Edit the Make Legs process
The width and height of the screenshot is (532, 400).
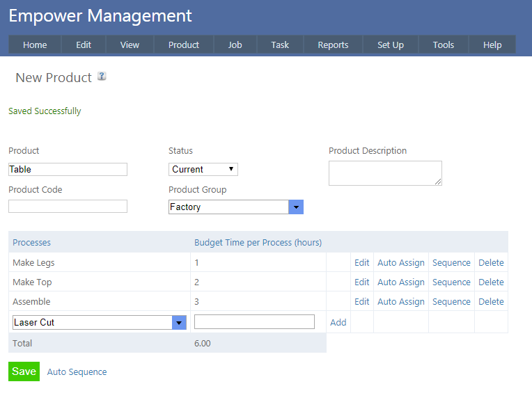pyautogui.click(x=361, y=263)
